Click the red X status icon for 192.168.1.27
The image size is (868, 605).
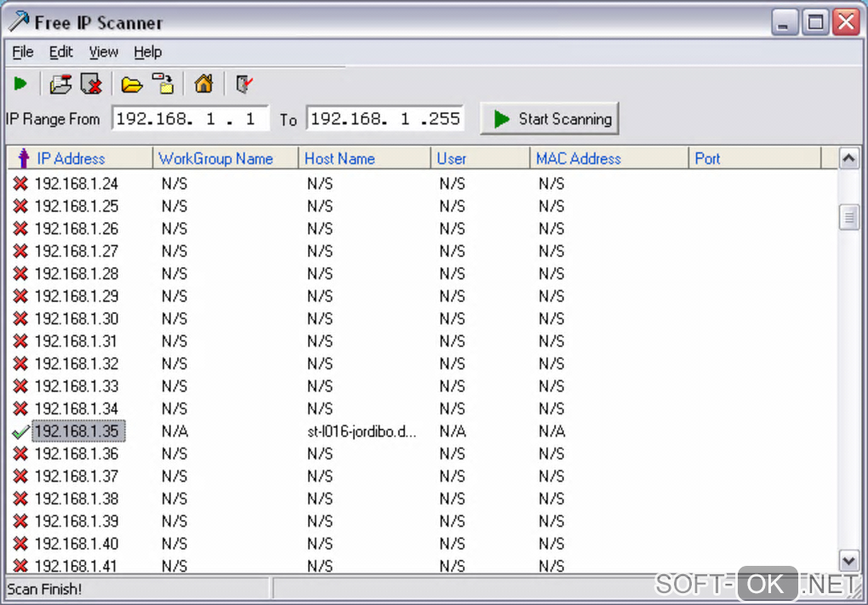pyautogui.click(x=20, y=251)
